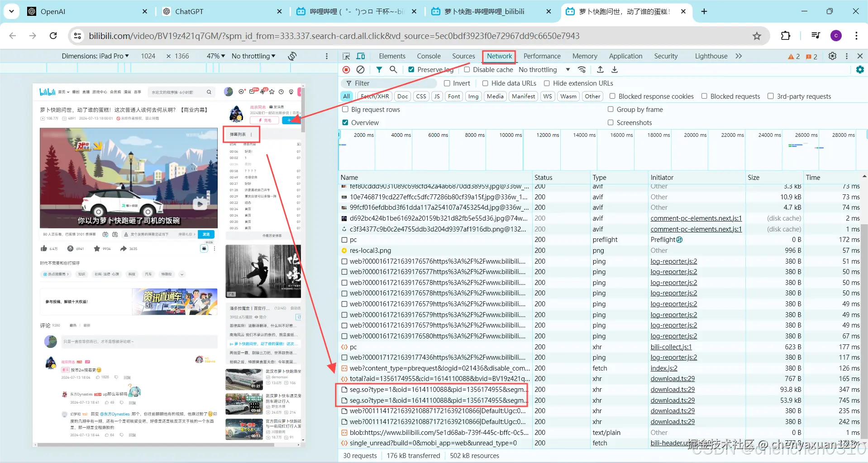The image size is (868, 463).
Task: Switch to the Elements tab
Action: [x=392, y=56]
